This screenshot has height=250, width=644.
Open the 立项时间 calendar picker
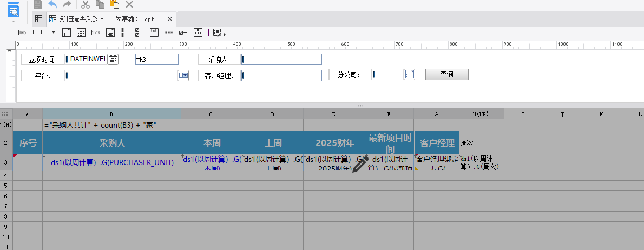coord(113,60)
